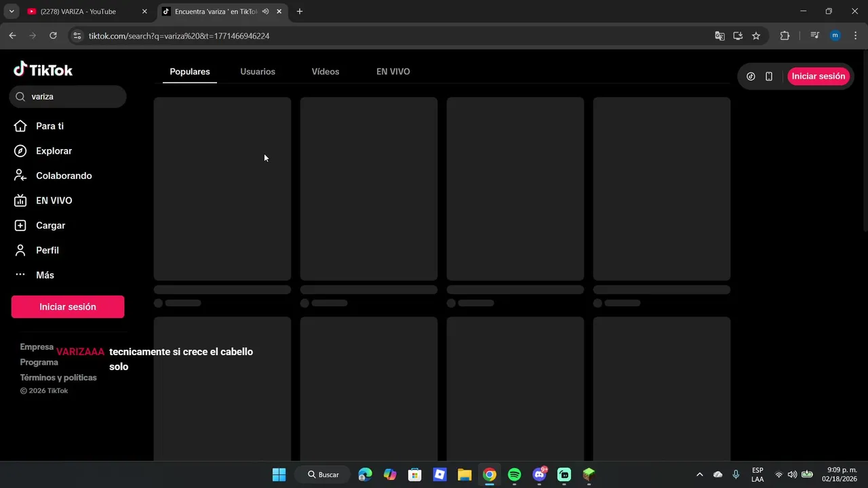This screenshot has width=868, height=488.
Task: Open a new browser tab
Action: click(x=300, y=12)
